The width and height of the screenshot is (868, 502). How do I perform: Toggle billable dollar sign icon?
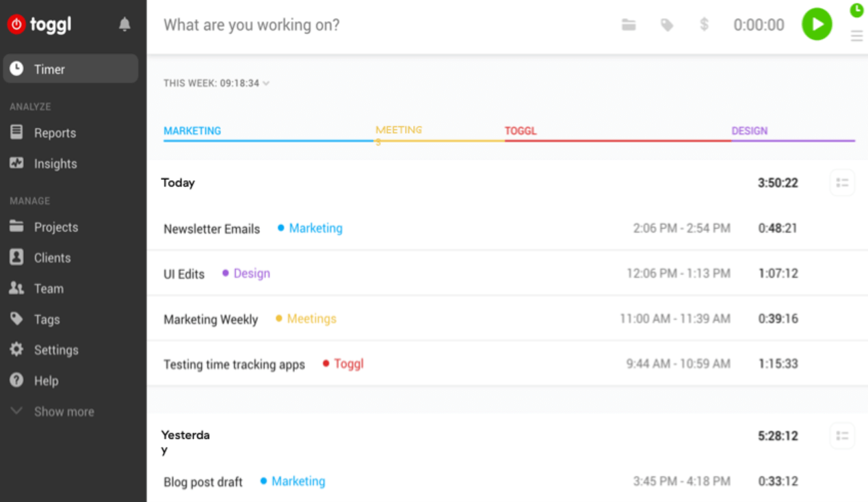pyautogui.click(x=704, y=25)
